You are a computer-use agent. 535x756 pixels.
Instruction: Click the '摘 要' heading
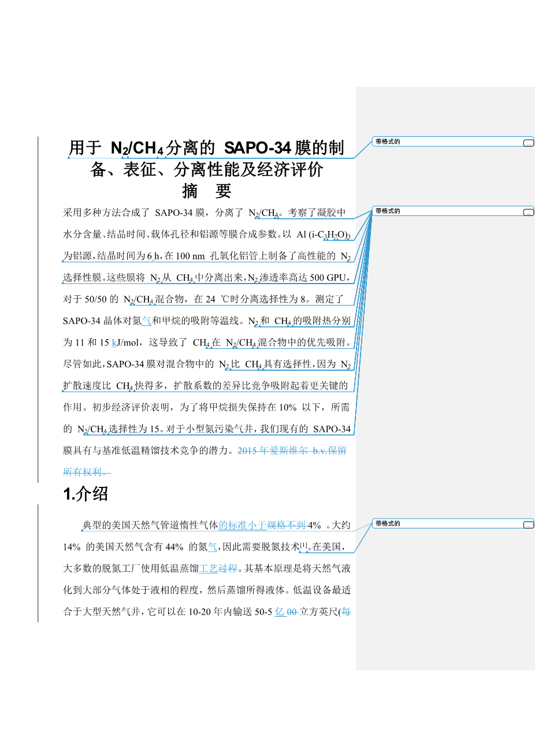point(206,191)
